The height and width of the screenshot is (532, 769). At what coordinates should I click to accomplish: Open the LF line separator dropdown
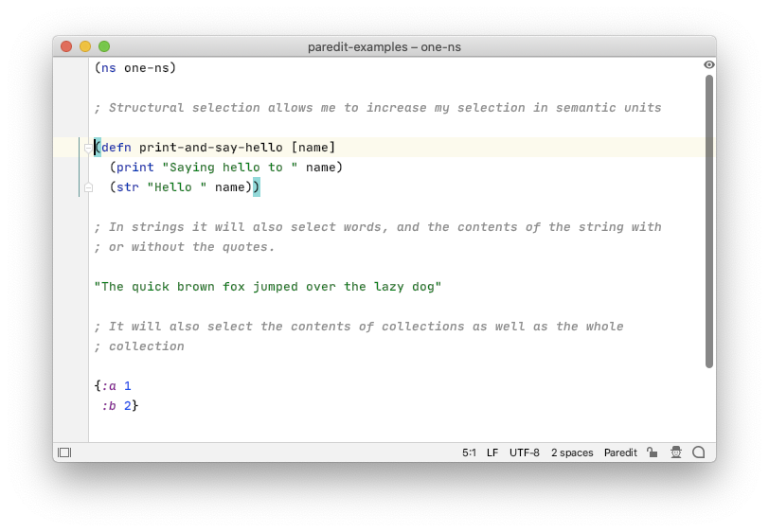click(492, 452)
